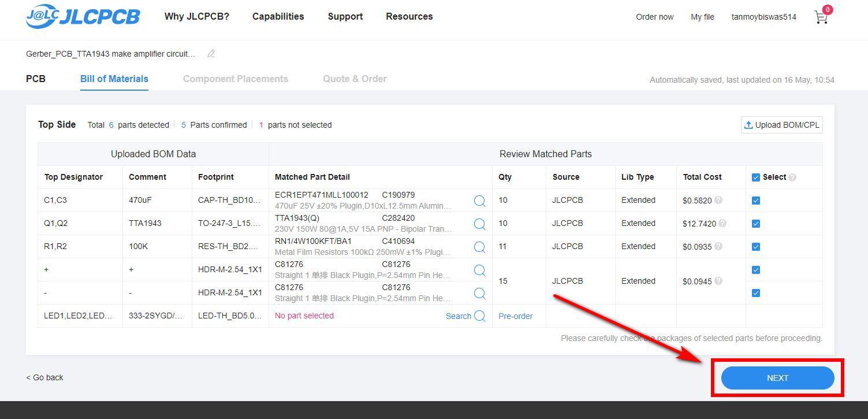Edit project name with the pencil icon
This screenshot has width=868, height=419.
coord(211,54)
